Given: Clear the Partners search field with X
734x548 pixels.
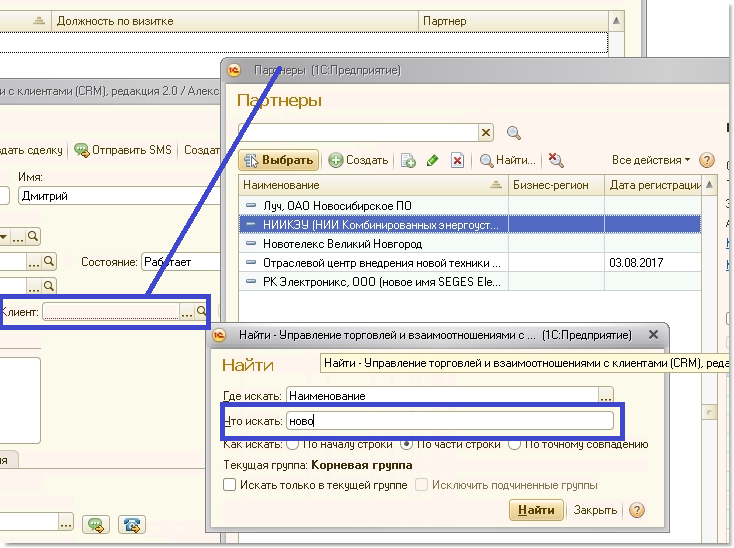Looking at the screenshot, I should [486, 133].
